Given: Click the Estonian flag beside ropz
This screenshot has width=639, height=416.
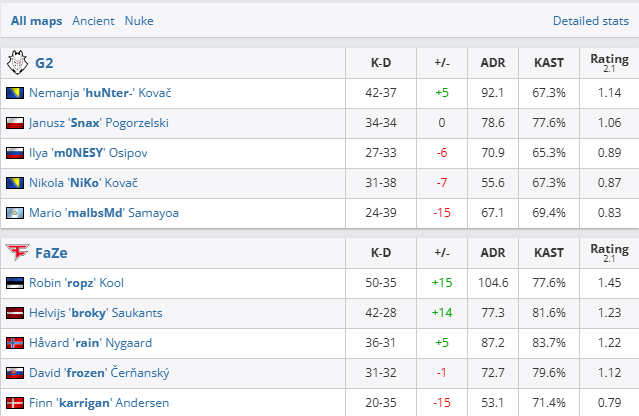Looking at the screenshot, I should 15,283.
